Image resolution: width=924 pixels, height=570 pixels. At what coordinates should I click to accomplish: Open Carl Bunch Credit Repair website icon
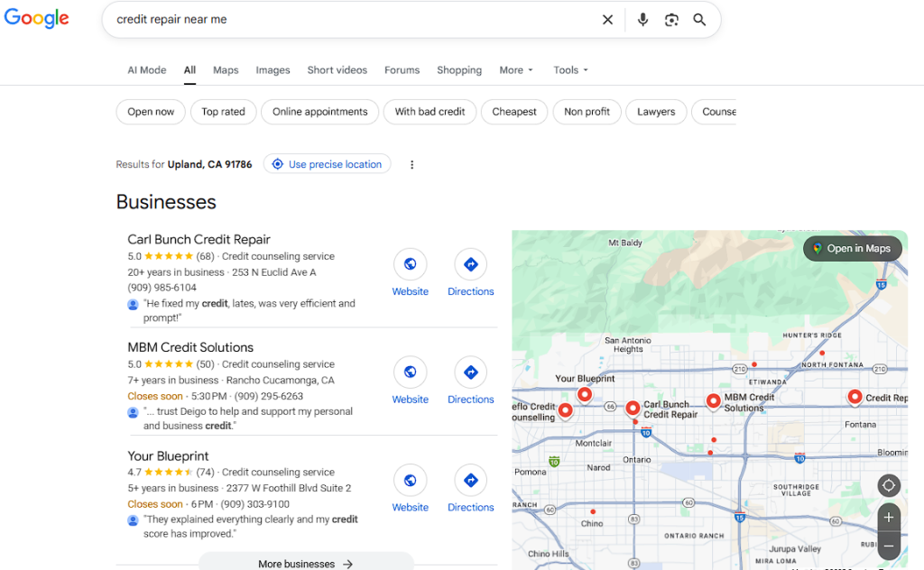(411, 264)
